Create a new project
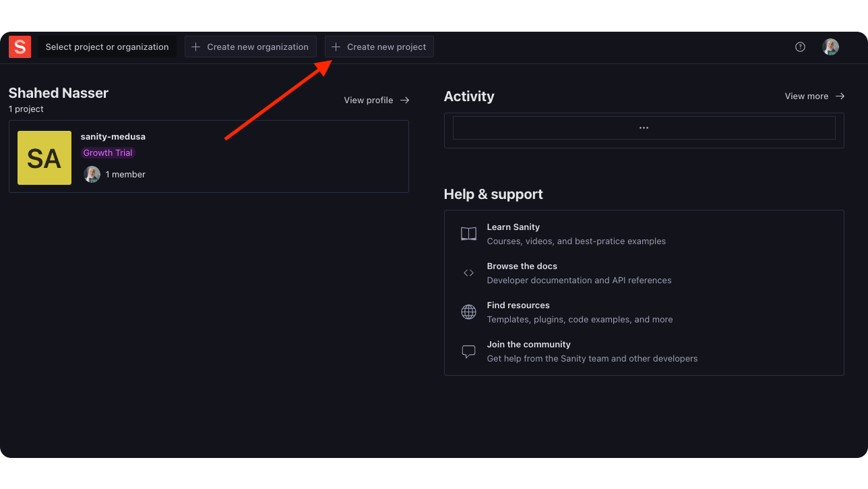The width and height of the screenshot is (868, 489). pyautogui.click(x=379, y=47)
